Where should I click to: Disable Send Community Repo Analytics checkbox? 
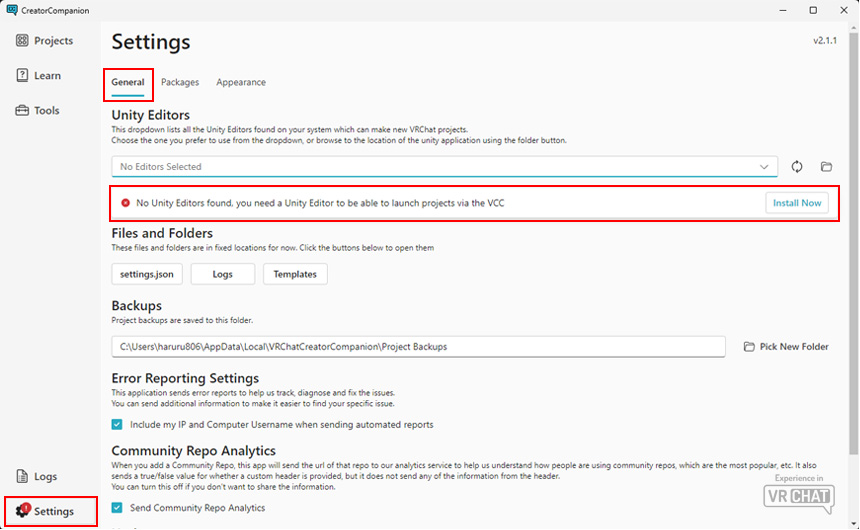click(118, 508)
